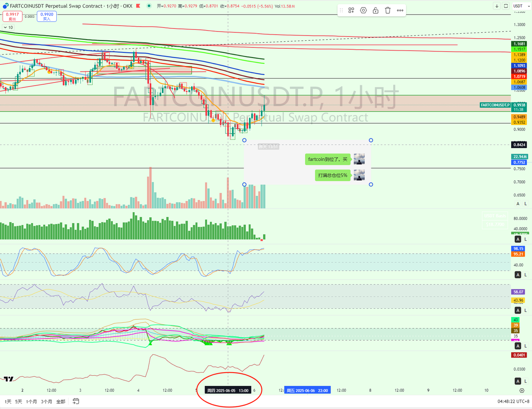
Task: Open the 04:48:22 UTC+8 timezone menu
Action: coord(513,401)
